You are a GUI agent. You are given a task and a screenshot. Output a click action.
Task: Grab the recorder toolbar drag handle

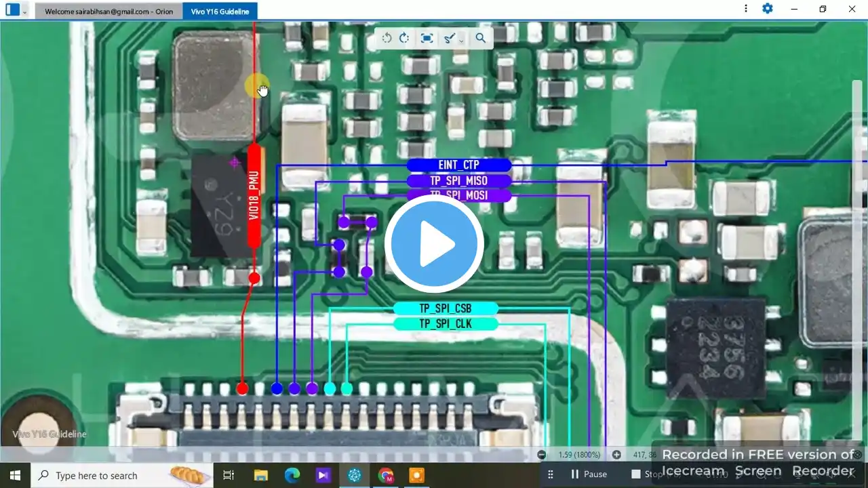tap(551, 474)
